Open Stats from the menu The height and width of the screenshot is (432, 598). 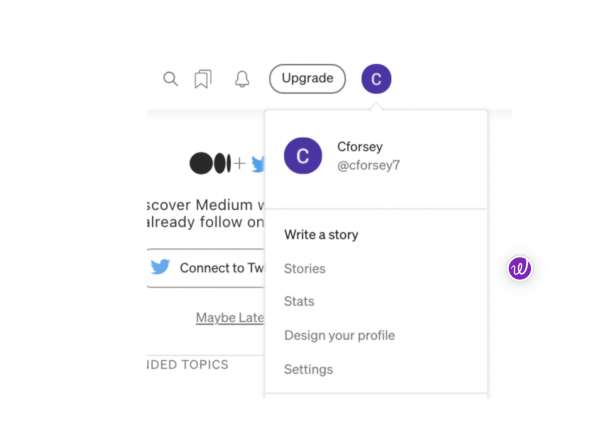click(299, 301)
